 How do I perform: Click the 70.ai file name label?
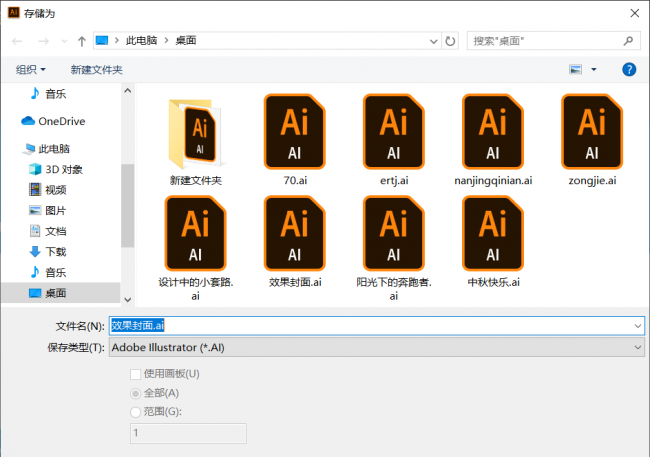tap(295, 180)
